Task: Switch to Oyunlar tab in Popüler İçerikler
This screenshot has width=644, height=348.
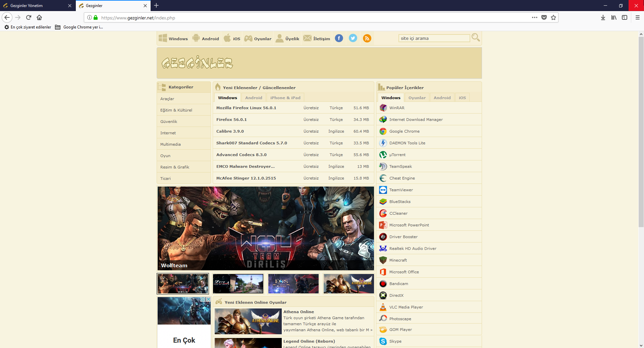Action: [417, 98]
